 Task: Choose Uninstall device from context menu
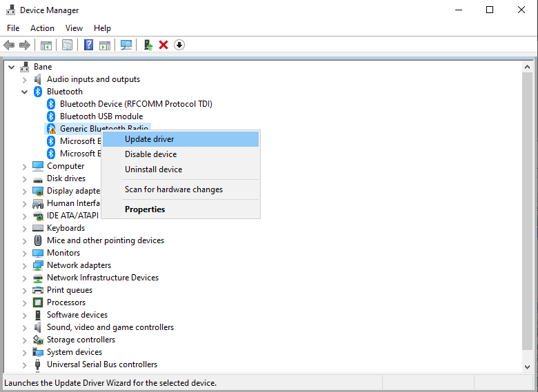click(181, 169)
